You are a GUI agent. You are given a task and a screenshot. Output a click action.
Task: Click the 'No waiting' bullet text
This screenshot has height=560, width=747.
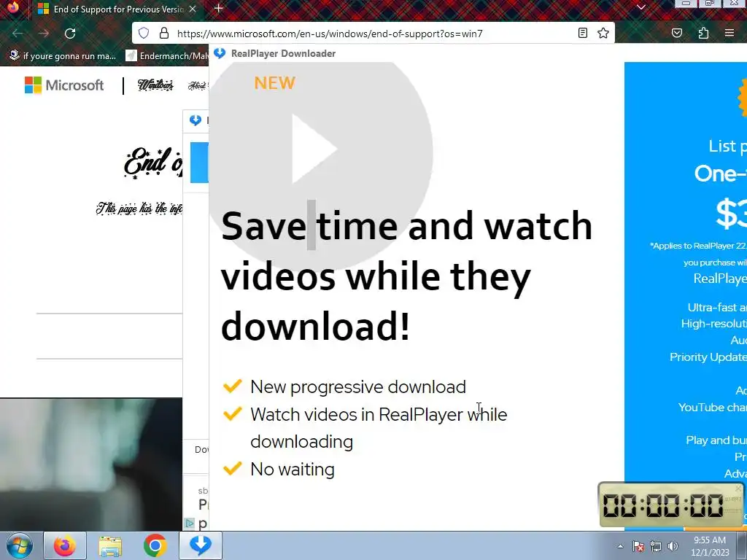(293, 469)
